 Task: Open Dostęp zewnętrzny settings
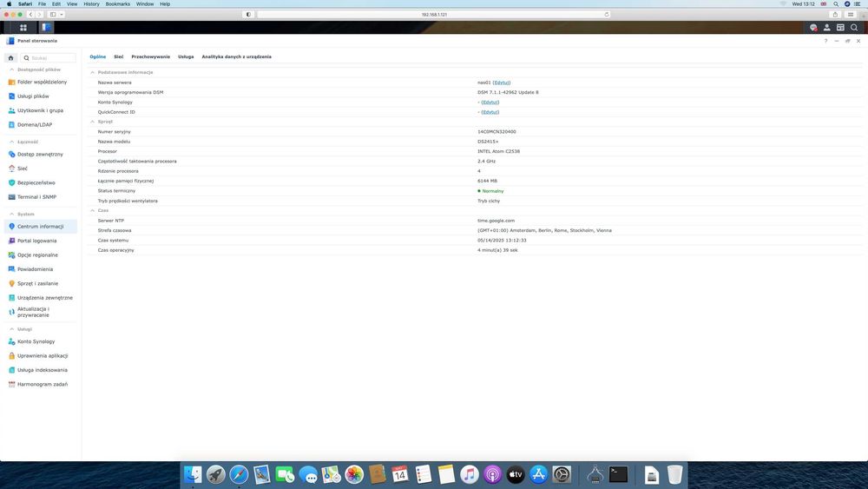41,154
